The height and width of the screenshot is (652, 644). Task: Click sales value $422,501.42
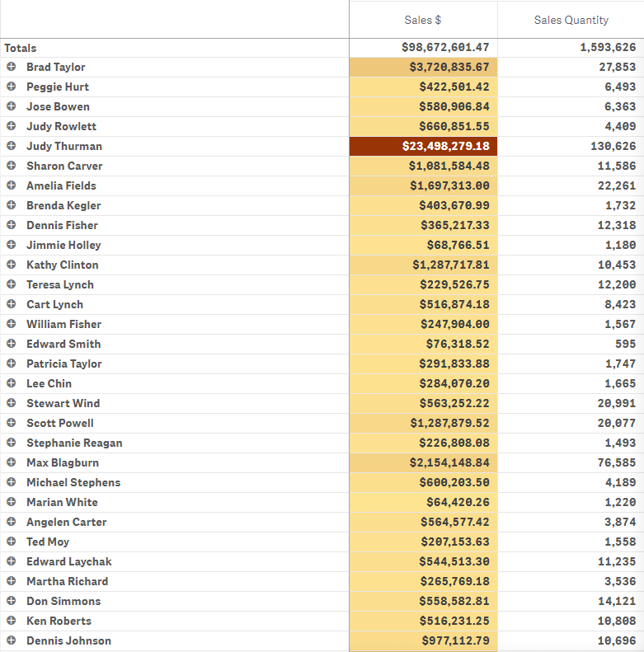(454, 87)
